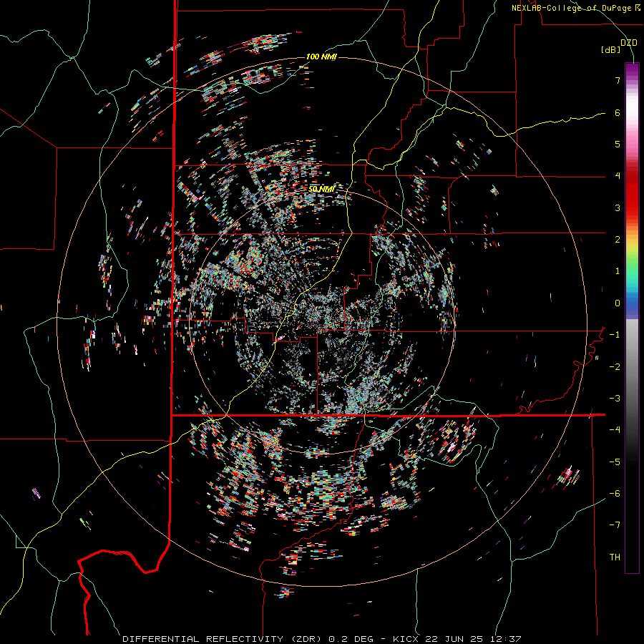Viewport: 644px width, 644px height.
Task: Click the TH threshold legend label
Action: (x=615, y=557)
